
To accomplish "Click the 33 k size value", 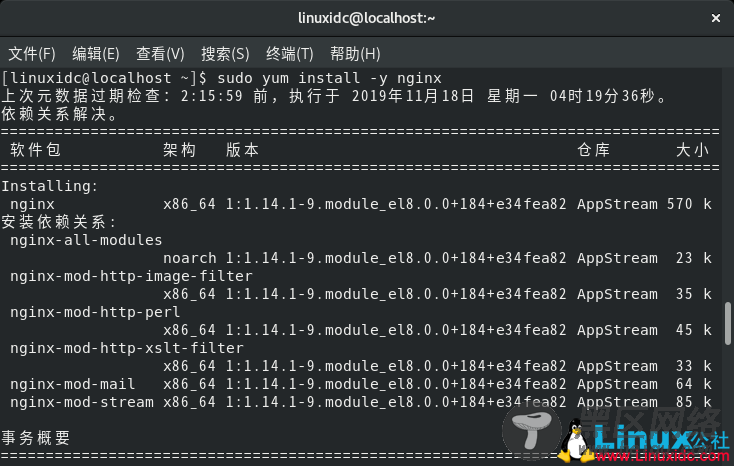I will coord(693,366).
